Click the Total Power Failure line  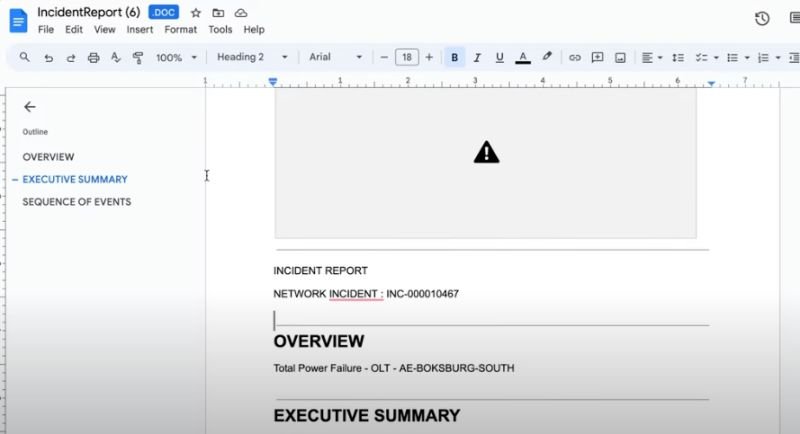coord(394,368)
